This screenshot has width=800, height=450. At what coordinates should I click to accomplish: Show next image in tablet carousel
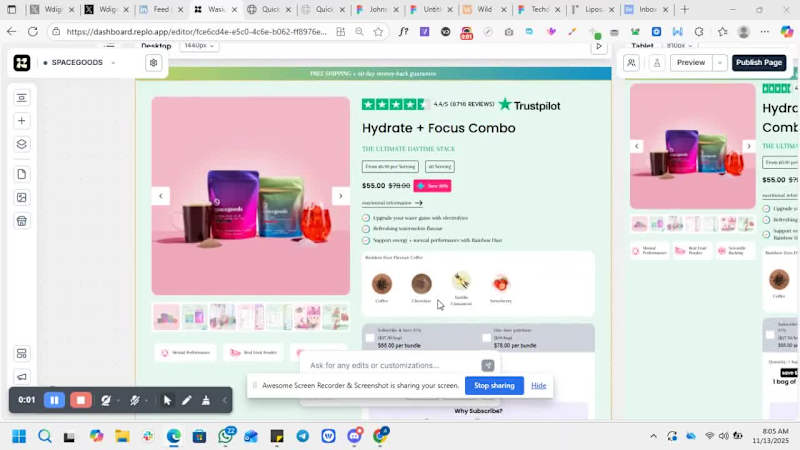tap(748, 146)
